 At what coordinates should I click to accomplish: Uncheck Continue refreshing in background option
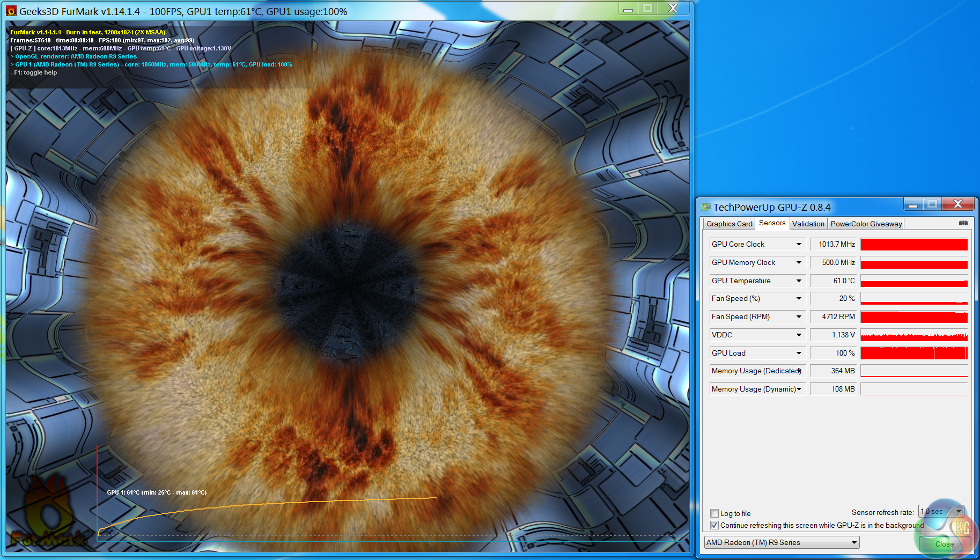point(714,525)
